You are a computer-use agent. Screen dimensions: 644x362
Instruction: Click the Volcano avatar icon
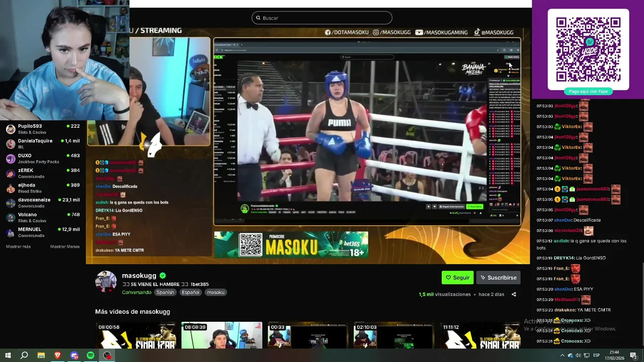point(11,218)
